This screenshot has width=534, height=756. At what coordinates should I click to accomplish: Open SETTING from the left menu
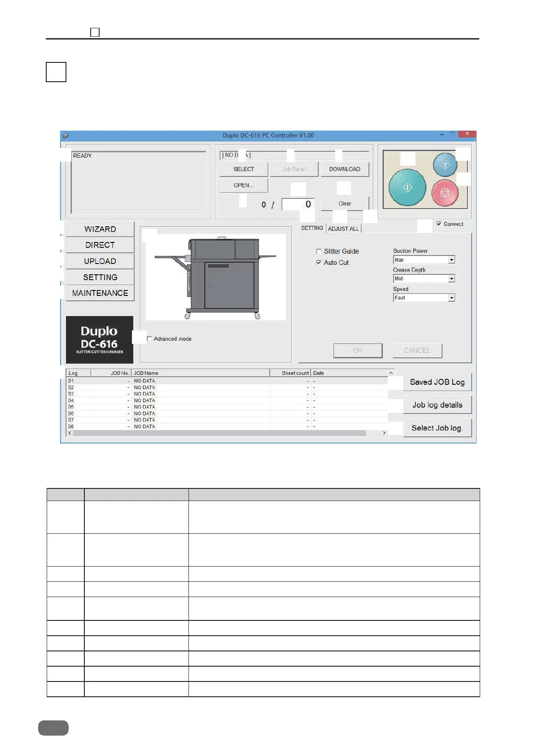coord(100,277)
